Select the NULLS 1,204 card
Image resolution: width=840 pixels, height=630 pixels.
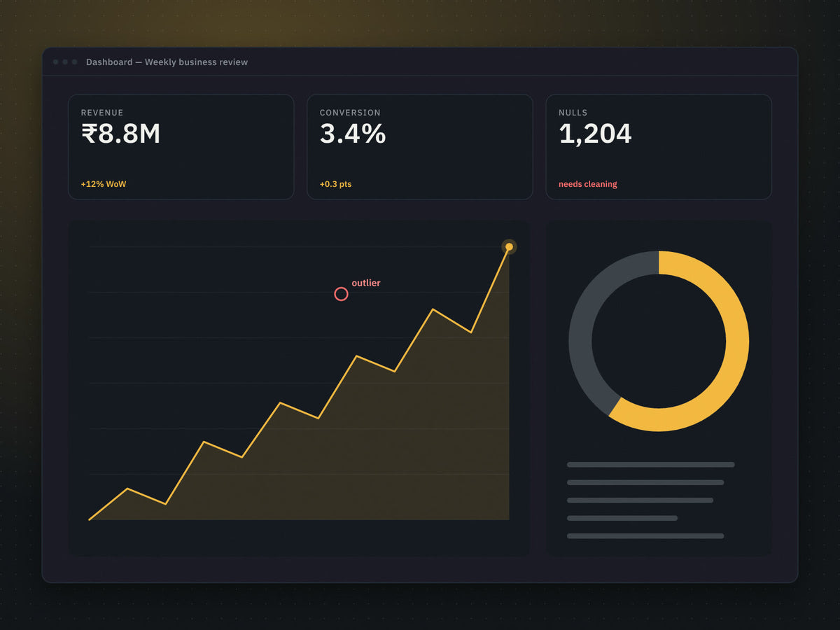point(659,147)
